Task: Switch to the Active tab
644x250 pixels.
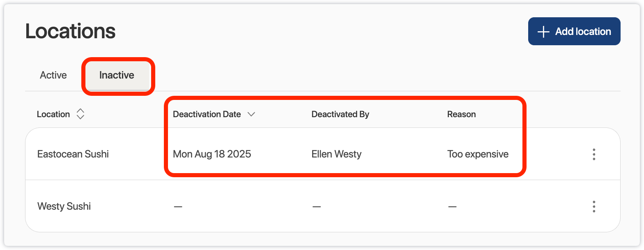Action: tap(53, 75)
